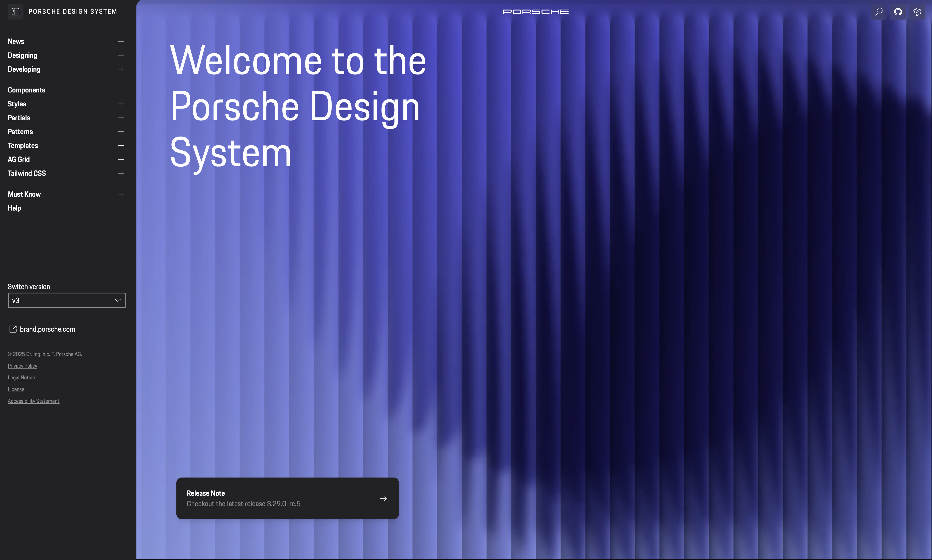The height and width of the screenshot is (560, 932).
Task: Open the AG Grid menu item
Action: click(18, 159)
